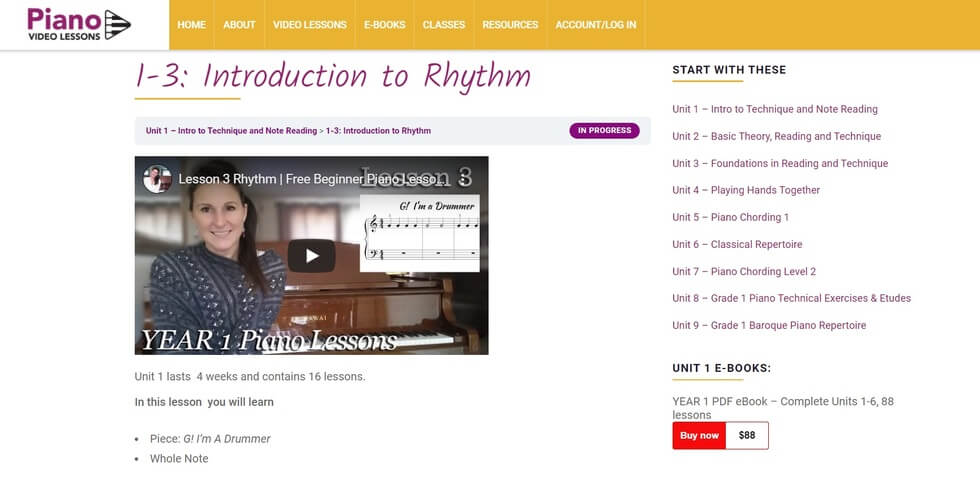This screenshot has width=980, height=480.
Task: Open the video's three-dot options menu
Action: [x=463, y=179]
